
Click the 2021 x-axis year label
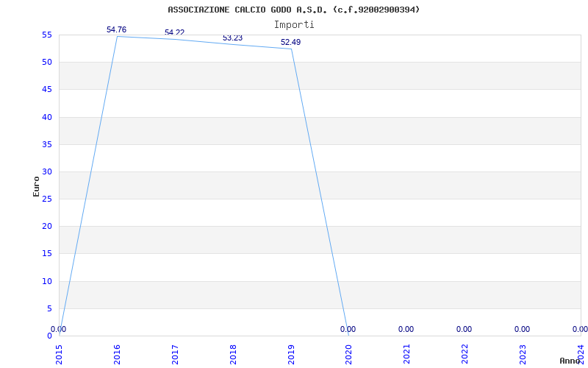click(407, 355)
